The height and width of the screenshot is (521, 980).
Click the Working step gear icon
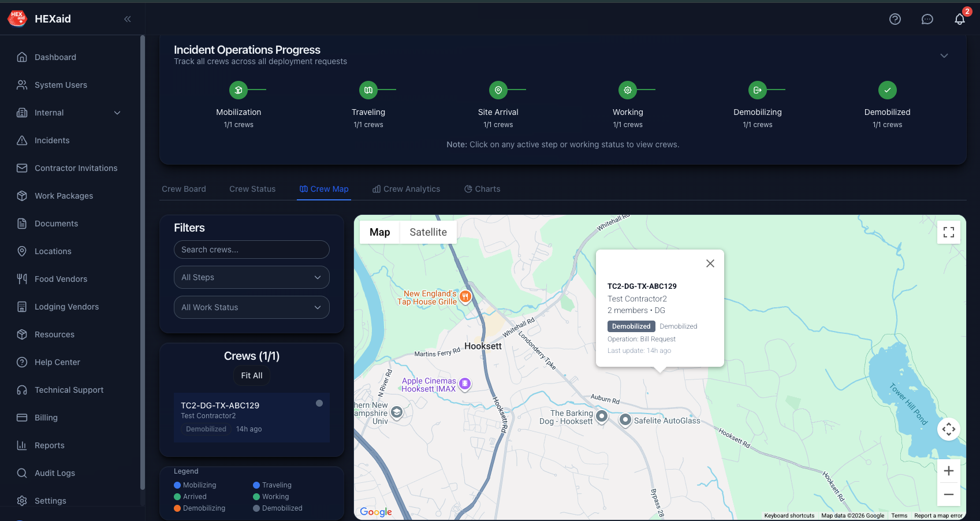pos(627,90)
